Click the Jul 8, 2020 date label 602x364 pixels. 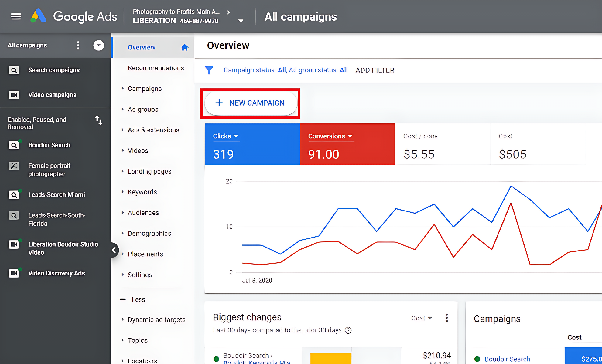(257, 281)
